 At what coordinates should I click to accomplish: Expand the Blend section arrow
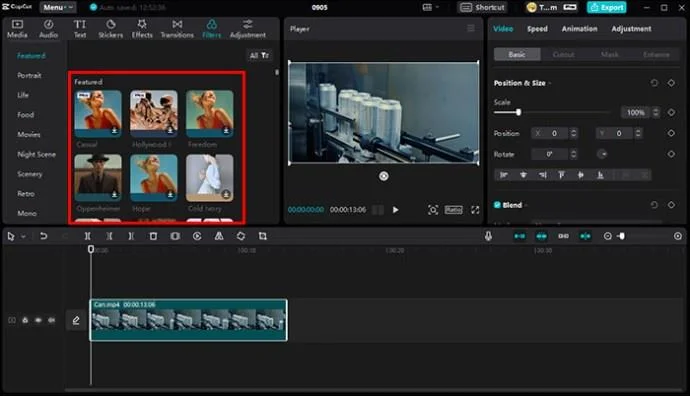point(526,205)
